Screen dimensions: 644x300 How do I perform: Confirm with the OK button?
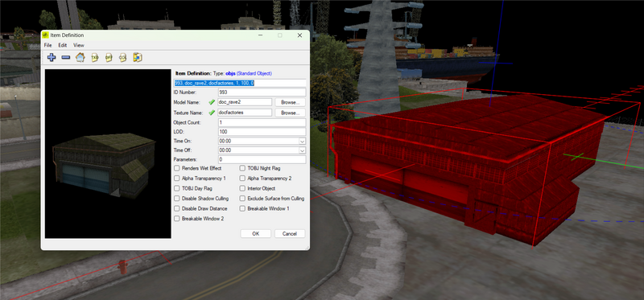click(x=255, y=233)
